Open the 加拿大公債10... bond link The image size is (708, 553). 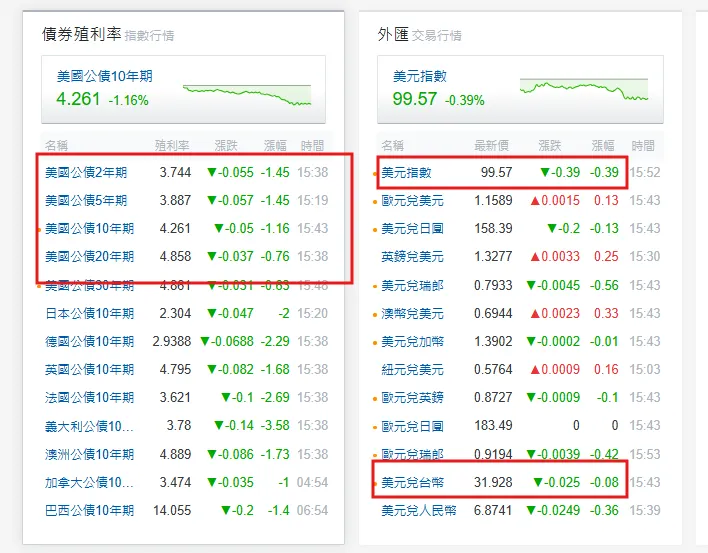click(x=89, y=482)
